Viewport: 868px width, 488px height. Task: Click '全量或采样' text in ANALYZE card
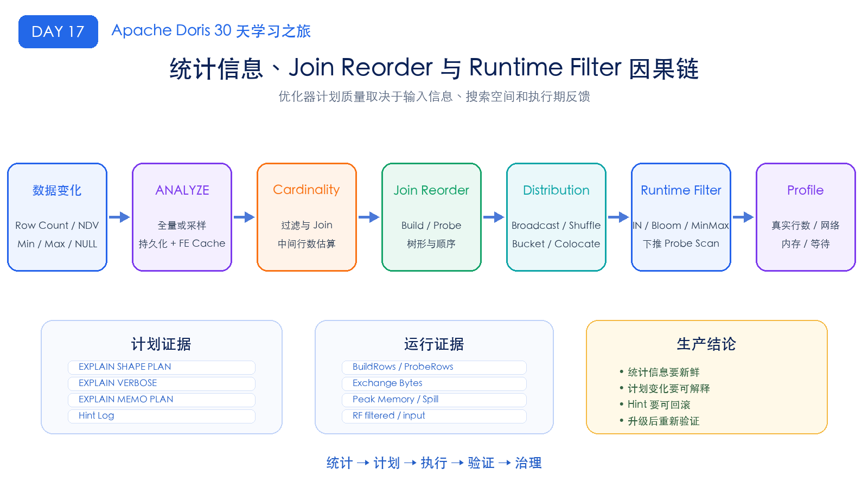coord(182,225)
